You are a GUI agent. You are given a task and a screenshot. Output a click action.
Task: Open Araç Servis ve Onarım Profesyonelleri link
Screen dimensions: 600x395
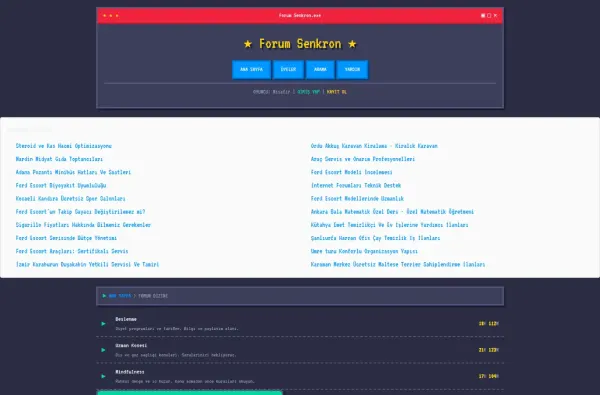363,159
